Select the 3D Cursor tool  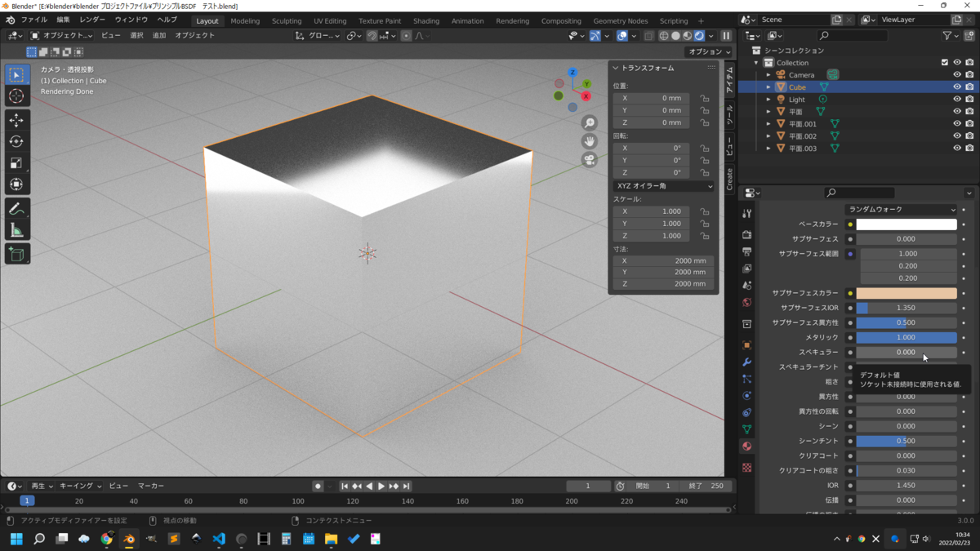point(16,96)
